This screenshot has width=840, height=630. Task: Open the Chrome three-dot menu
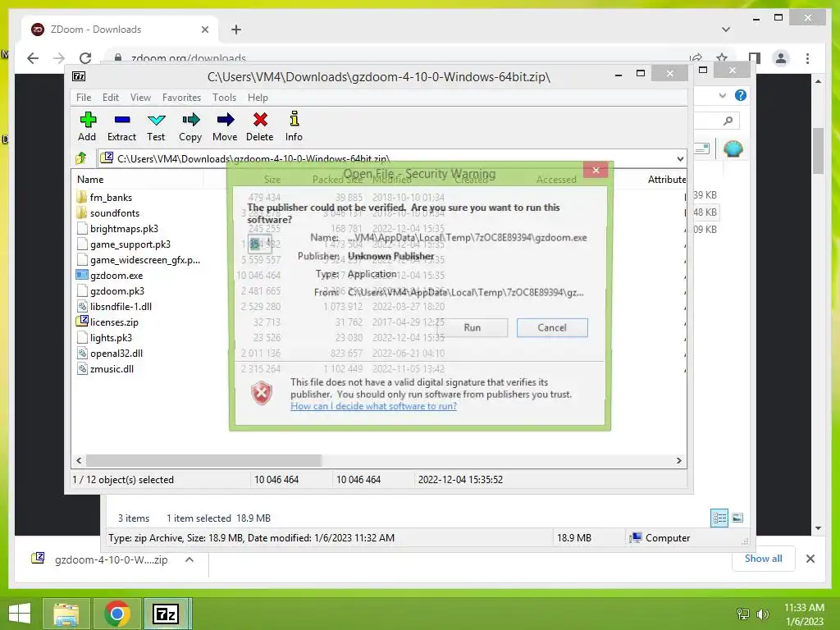[x=807, y=58]
